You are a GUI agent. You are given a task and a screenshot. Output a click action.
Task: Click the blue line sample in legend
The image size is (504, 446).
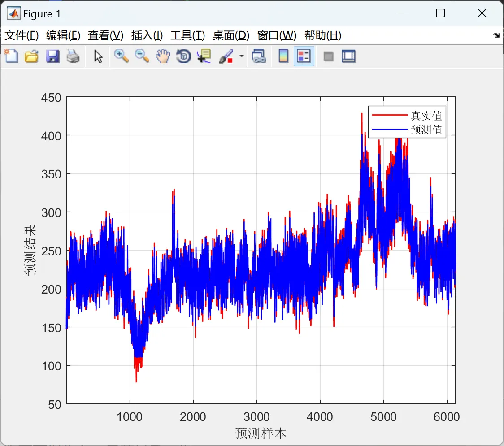pyautogui.click(x=390, y=129)
